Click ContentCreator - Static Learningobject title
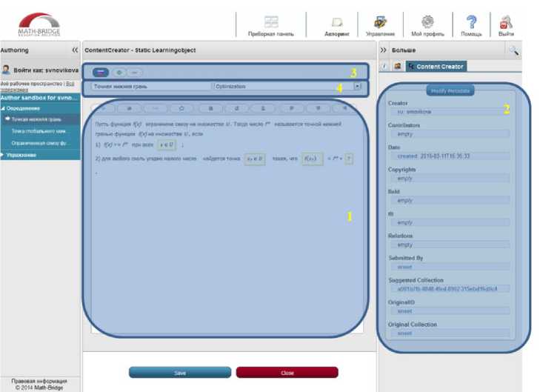Image resolution: width=540 pixels, height=392 pixels. [140, 50]
